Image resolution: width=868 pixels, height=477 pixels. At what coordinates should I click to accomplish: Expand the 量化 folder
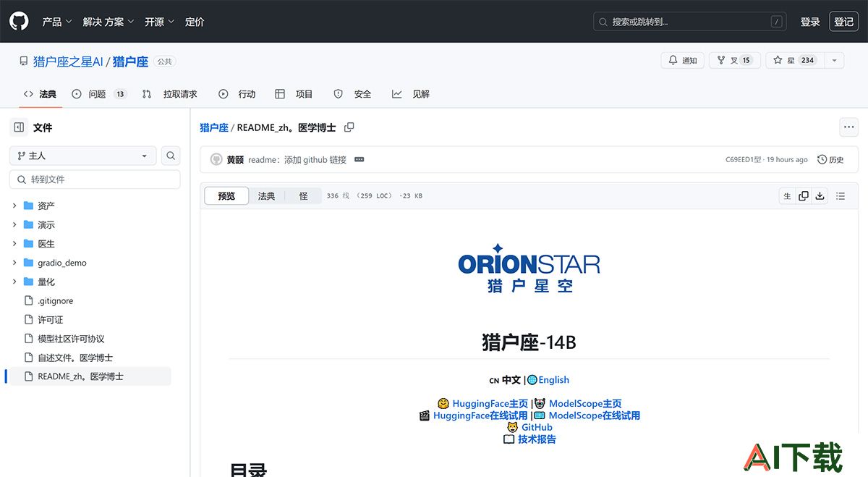[14, 282]
